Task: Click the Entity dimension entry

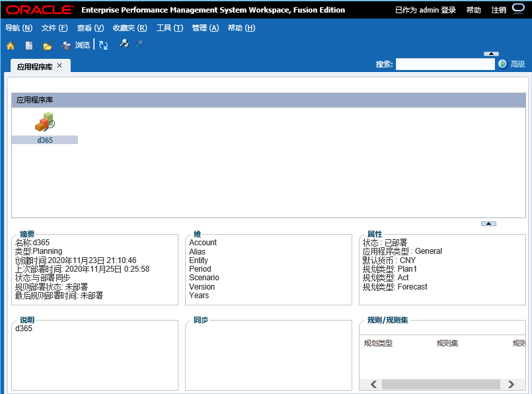Action: (x=198, y=260)
